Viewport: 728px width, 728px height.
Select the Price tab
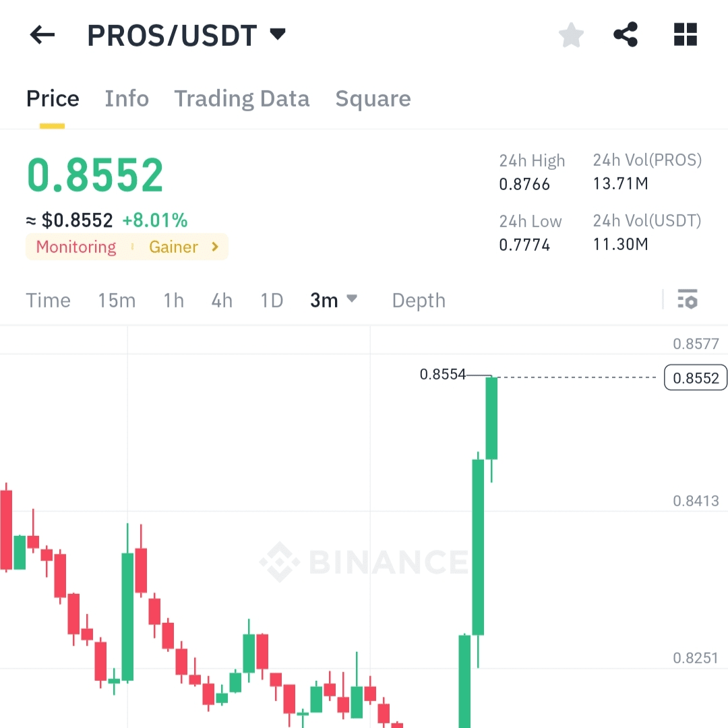(53, 99)
